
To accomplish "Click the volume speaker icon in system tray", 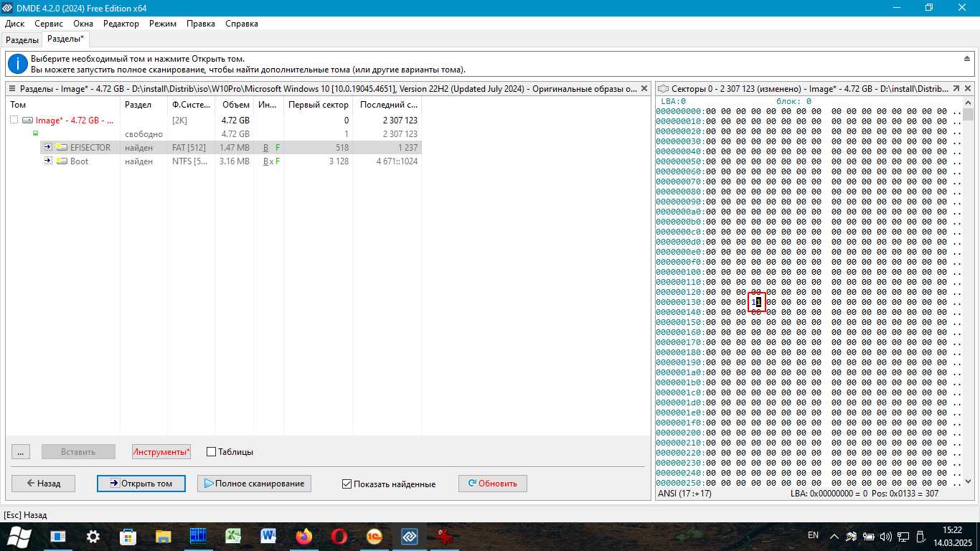I will tap(885, 536).
